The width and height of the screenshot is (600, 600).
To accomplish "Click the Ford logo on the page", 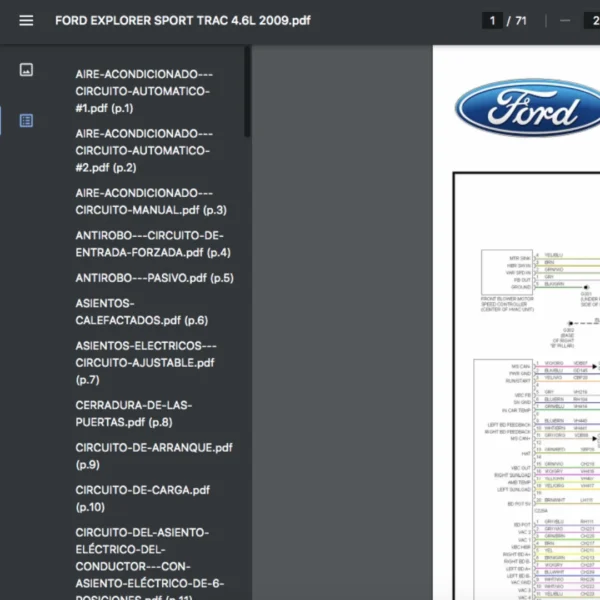I will pos(527,108).
